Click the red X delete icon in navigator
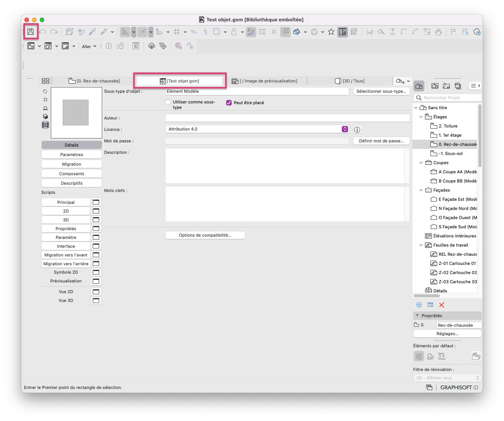 pyautogui.click(x=442, y=305)
